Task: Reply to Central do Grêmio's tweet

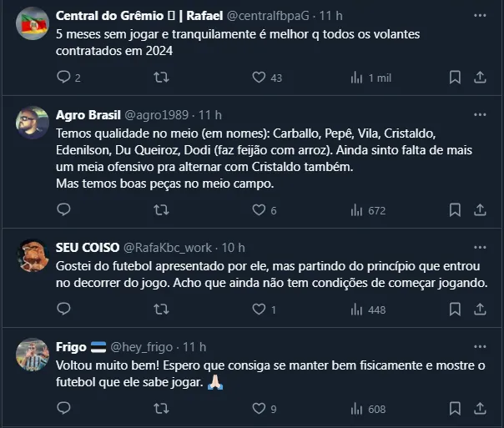Action: point(64,78)
